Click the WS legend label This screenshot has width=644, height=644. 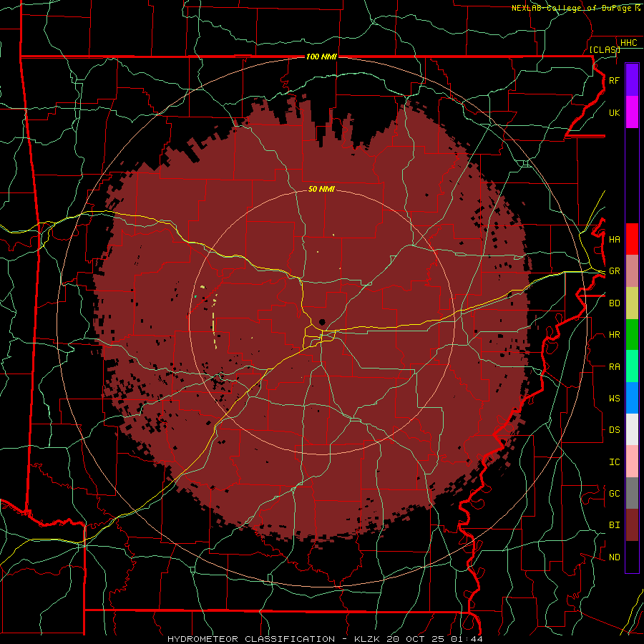[x=614, y=398]
